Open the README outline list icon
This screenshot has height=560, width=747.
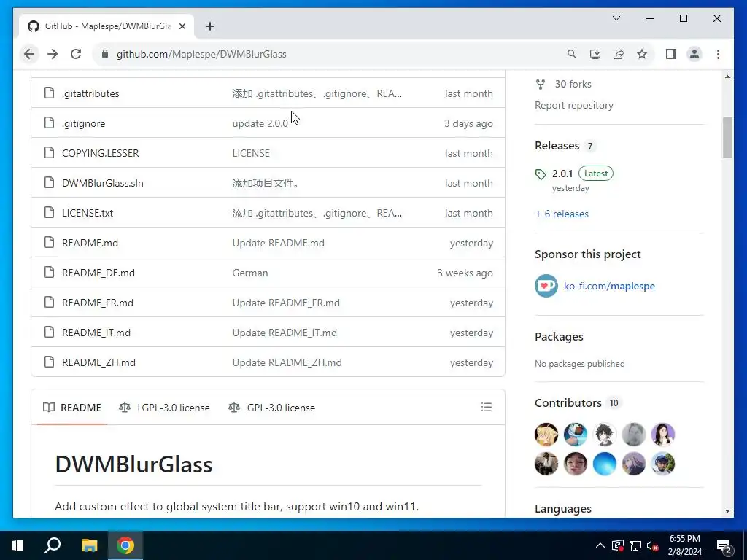click(x=486, y=407)
